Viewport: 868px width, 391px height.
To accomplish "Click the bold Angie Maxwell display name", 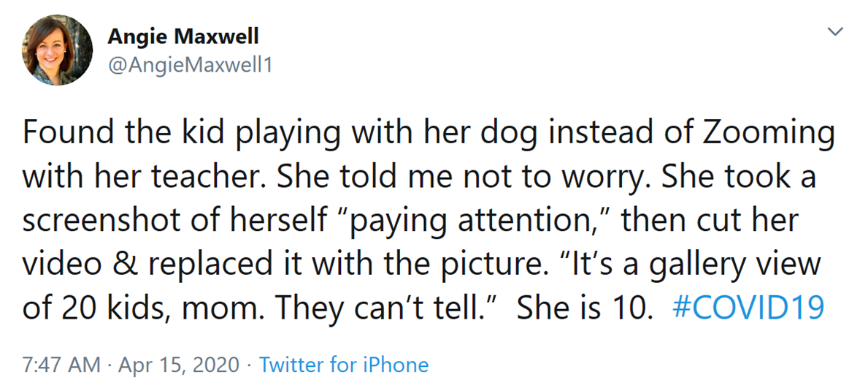I will pyautogui.click(x=183, y=37).
